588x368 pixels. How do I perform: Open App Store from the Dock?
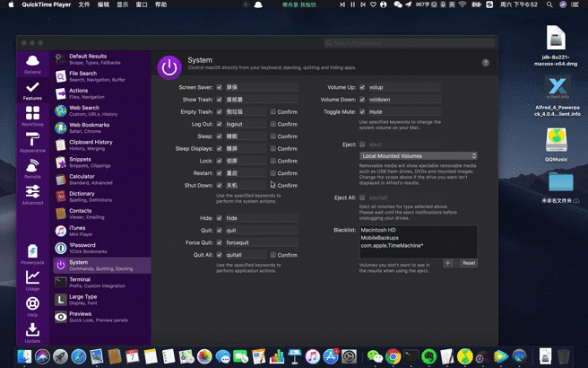pos(331,356)
